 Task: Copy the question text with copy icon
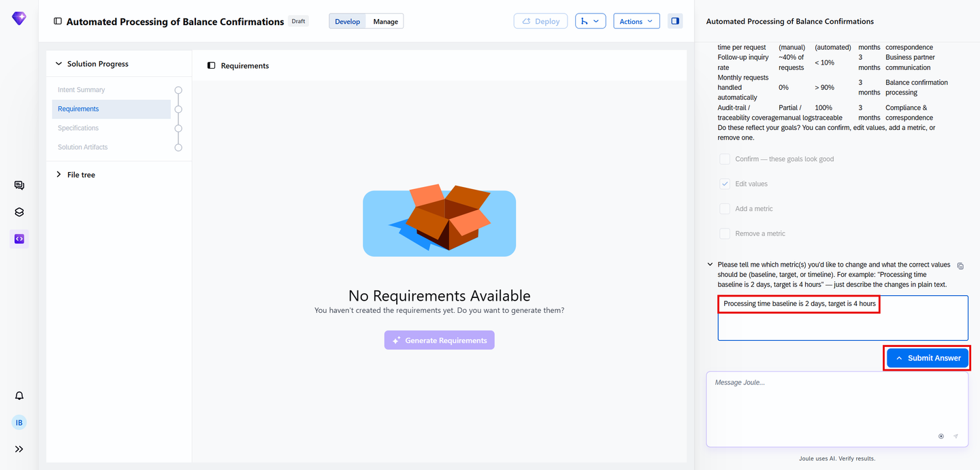960,266
